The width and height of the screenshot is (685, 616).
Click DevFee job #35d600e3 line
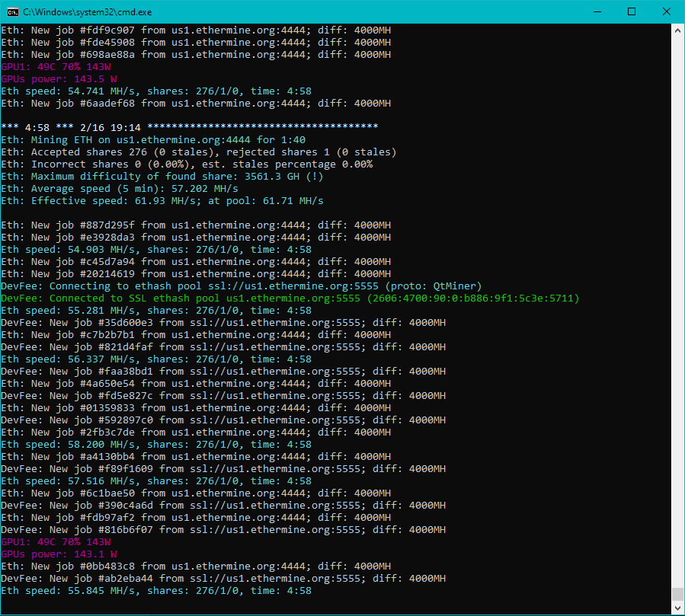[223, 323]
